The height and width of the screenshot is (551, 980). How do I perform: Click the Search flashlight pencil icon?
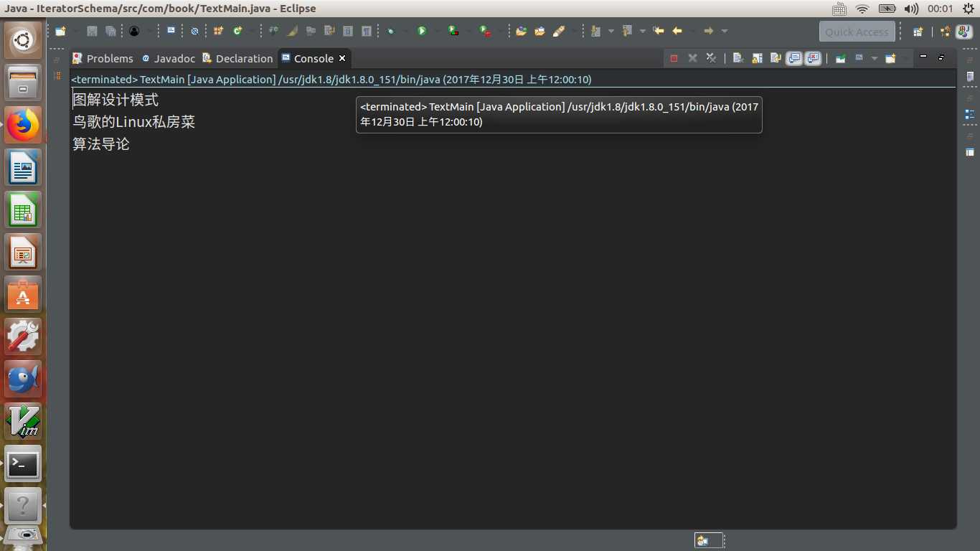pos(558,31)
